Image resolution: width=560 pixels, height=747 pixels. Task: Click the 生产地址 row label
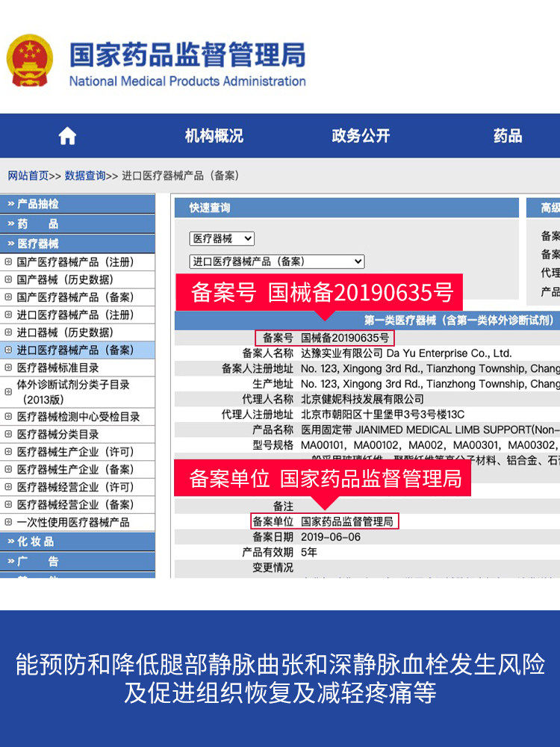[x=273, y=384]
